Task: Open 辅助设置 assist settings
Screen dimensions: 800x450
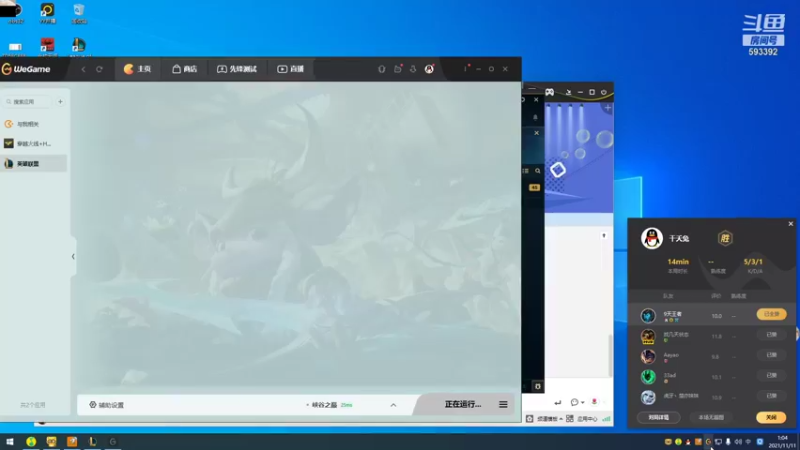Action: coord(107,405)
